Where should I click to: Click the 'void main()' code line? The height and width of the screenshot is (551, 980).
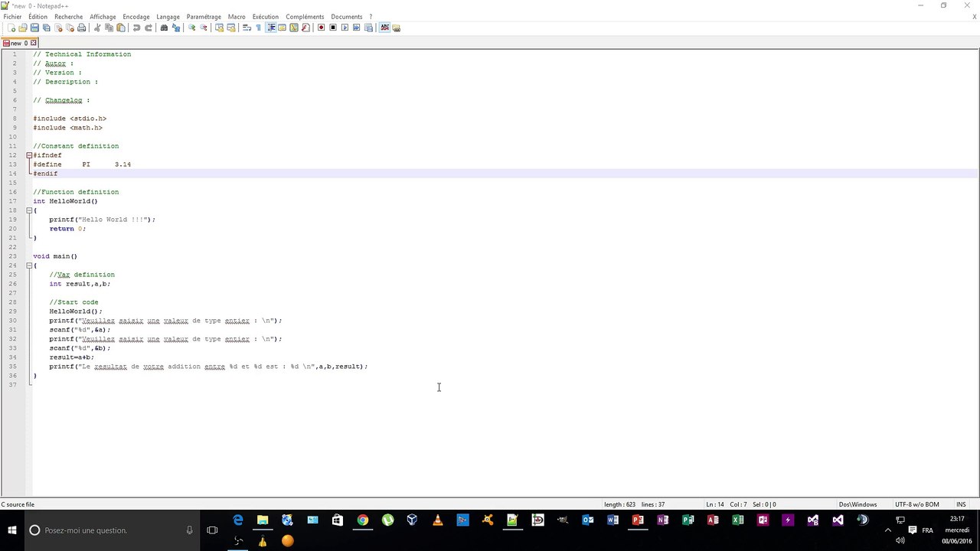[x=55, y=256]
